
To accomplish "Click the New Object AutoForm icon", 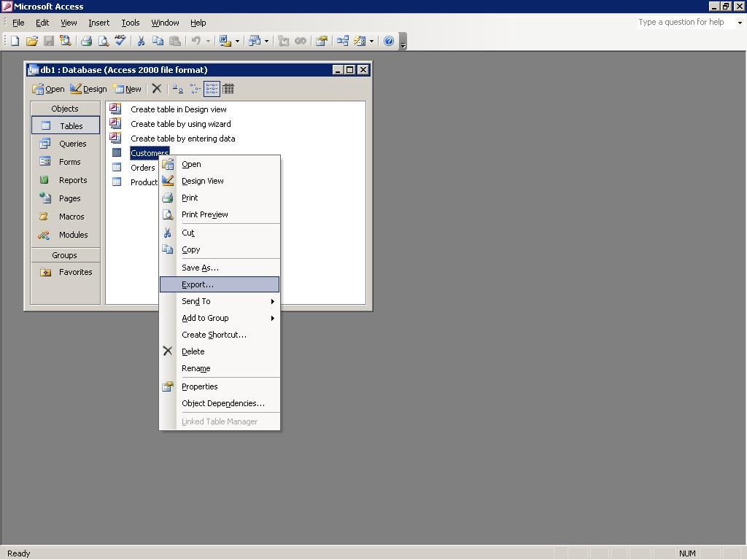I will [x=360, y=41].
